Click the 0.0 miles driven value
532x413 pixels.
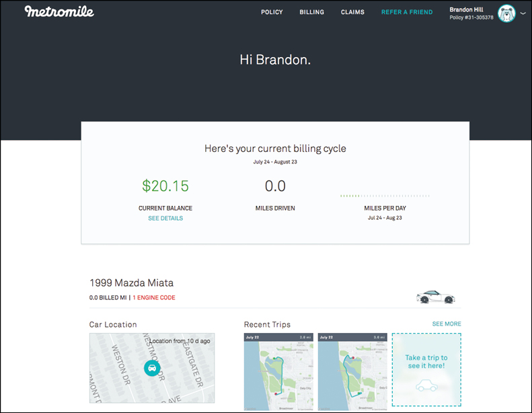tap(275, 186)
